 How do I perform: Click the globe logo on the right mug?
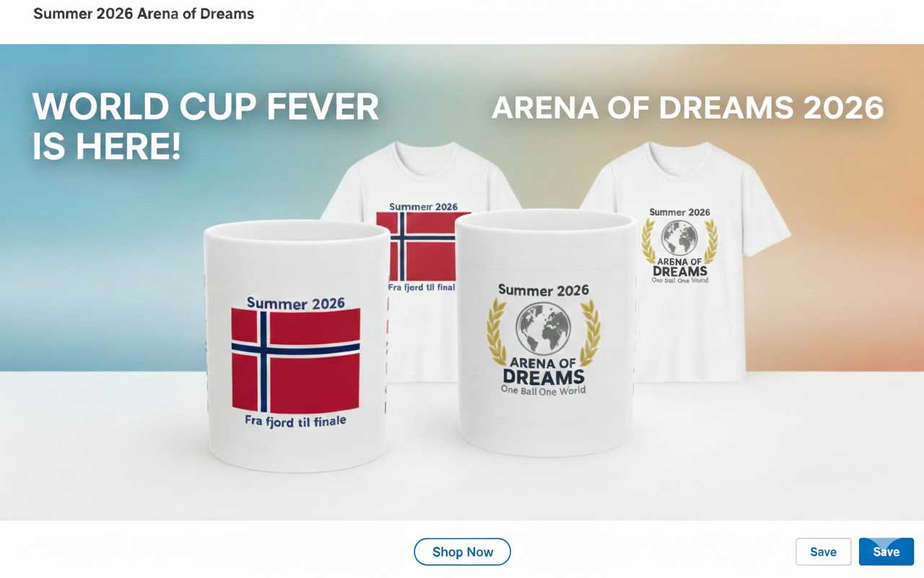543,329
